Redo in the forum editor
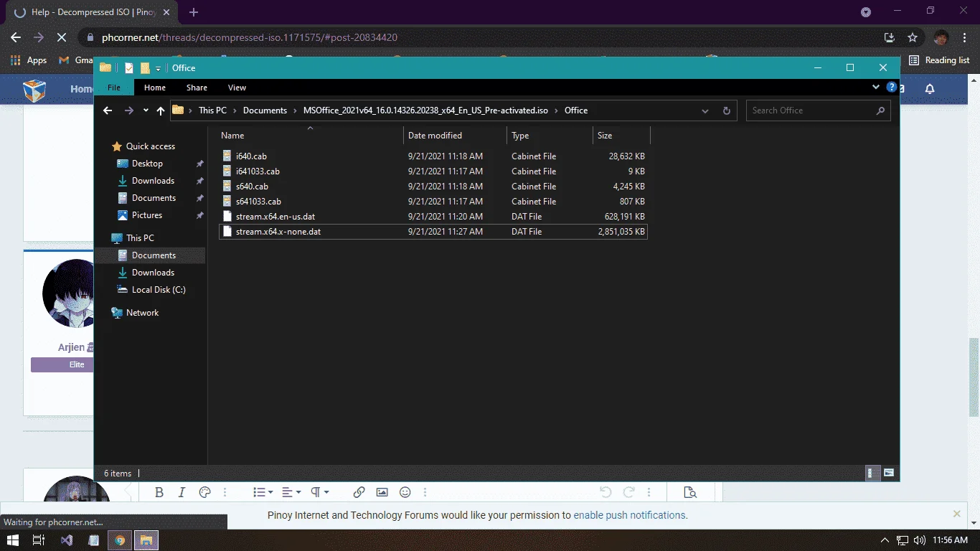The width and height of the screenshot is (980, 551). [628, 492]
